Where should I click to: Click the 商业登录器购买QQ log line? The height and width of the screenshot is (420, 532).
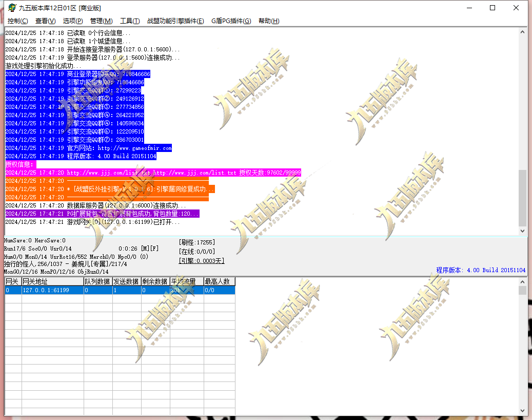(x=77, y=74)
